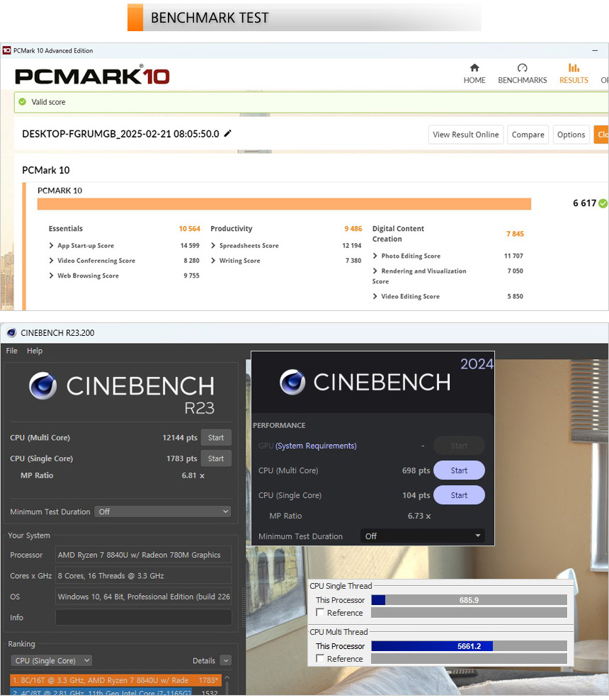Open the Home icon in PCMark
This screenshot has height=700, width=609.
click(474, 68)
